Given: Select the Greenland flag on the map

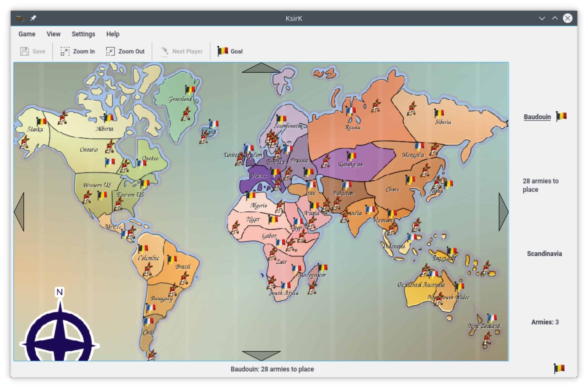Looking at the screenshot, I should (x=190, y=90).
